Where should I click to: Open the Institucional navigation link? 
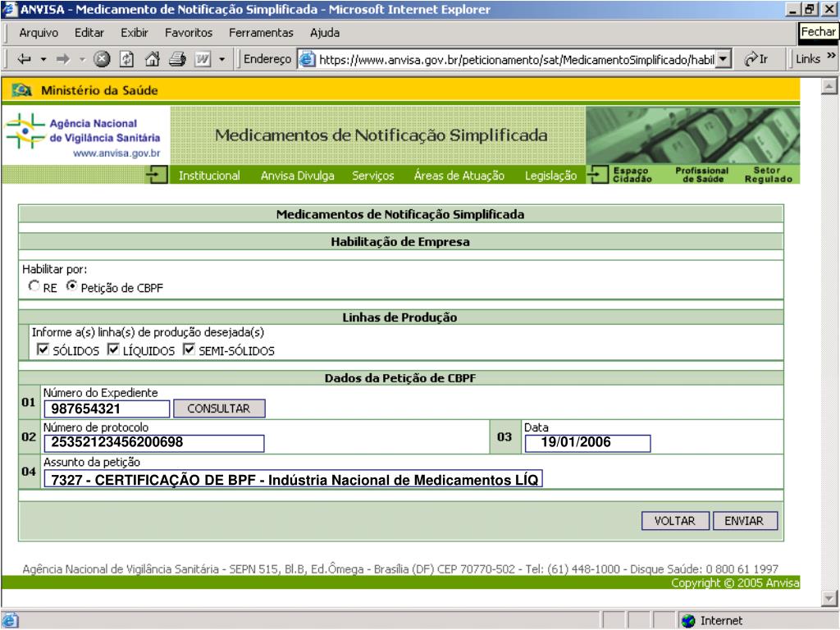(209, 176)
